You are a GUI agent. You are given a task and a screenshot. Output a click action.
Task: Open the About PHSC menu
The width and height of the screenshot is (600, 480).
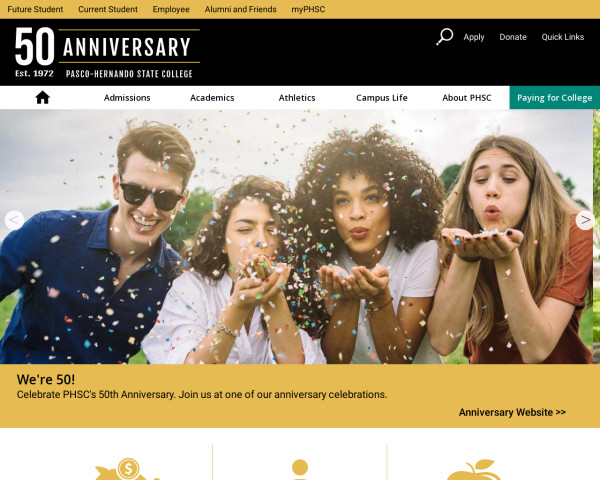pos(467,98)
